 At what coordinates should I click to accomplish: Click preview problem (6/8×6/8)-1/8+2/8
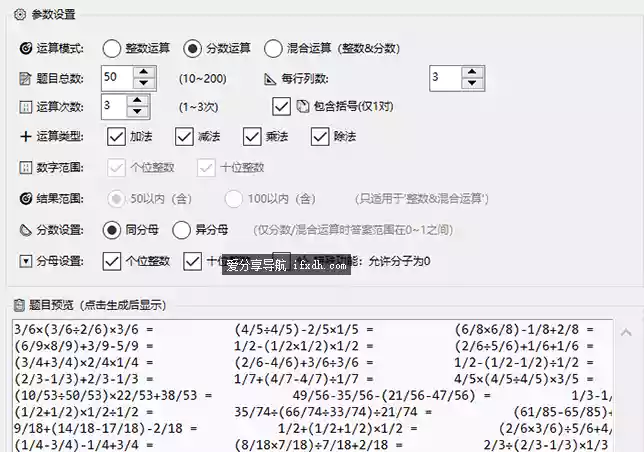point(524,329)
